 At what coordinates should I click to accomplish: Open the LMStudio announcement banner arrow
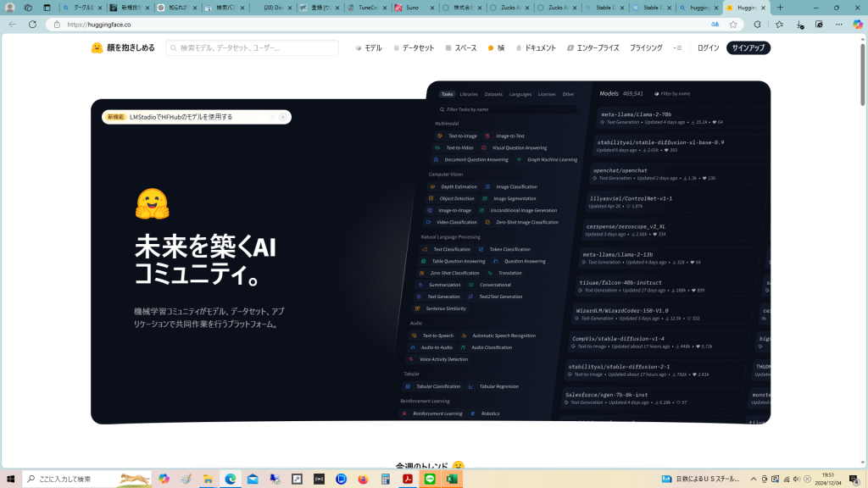[x=283, y=117]
